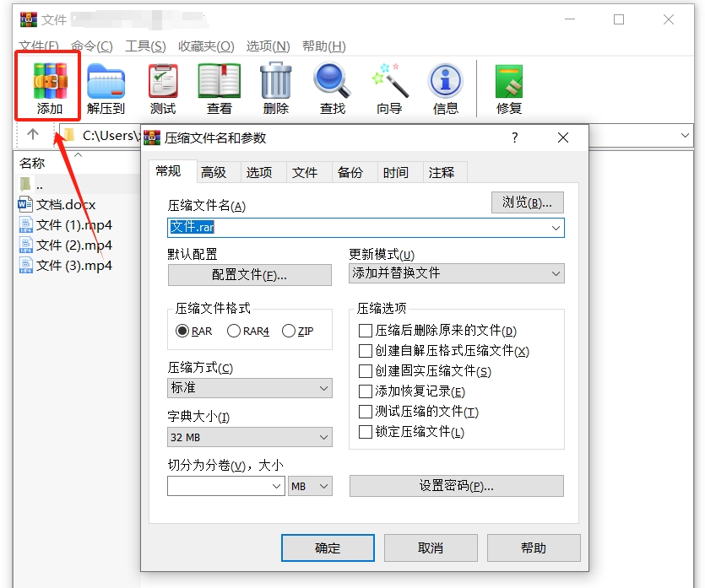Click the WinRAR icon in main title bar
This screenshot has height=588, width=705.
point(29,19)
